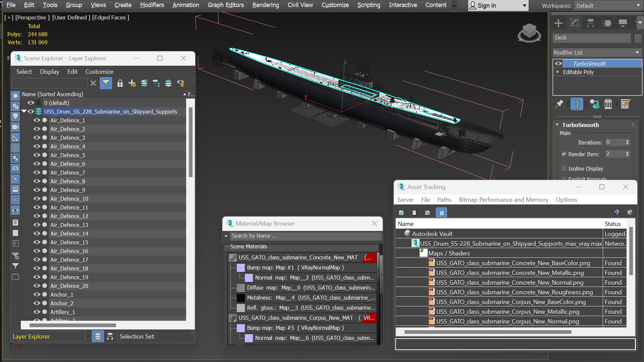Hide the USS_Drum_SS_228 submarine layer
Image resolution: width=644 pixels, height=362 pixels.
pyautogui.click(x=31, y=112)
